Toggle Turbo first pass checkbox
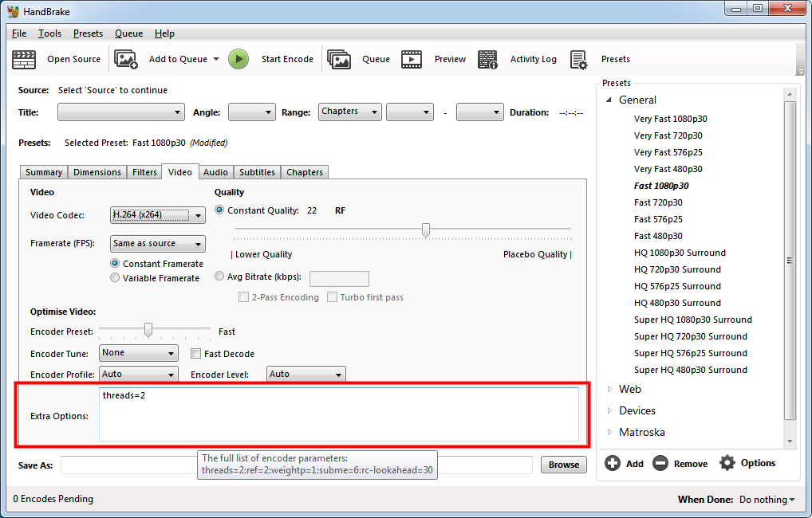The height and width of the screenshot is (518, 812). tap(332, 297)
